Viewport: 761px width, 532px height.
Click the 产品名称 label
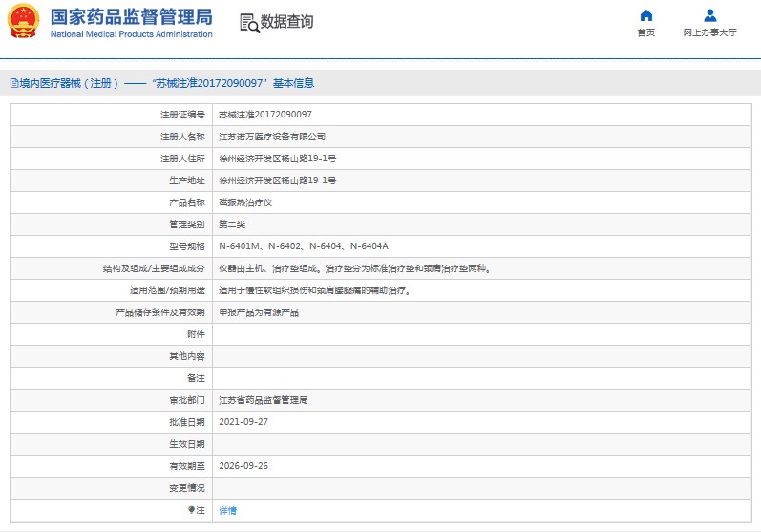tap(187, 202)
